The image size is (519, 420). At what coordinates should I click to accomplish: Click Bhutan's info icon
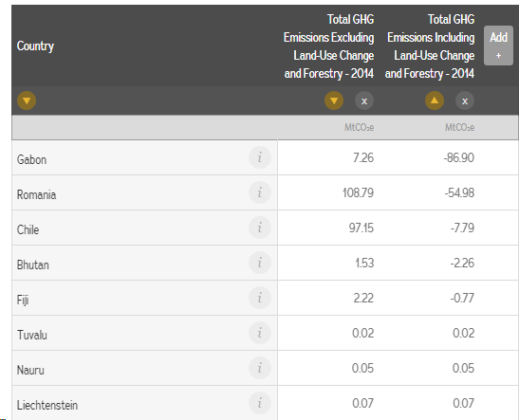(x=260, y=263)
